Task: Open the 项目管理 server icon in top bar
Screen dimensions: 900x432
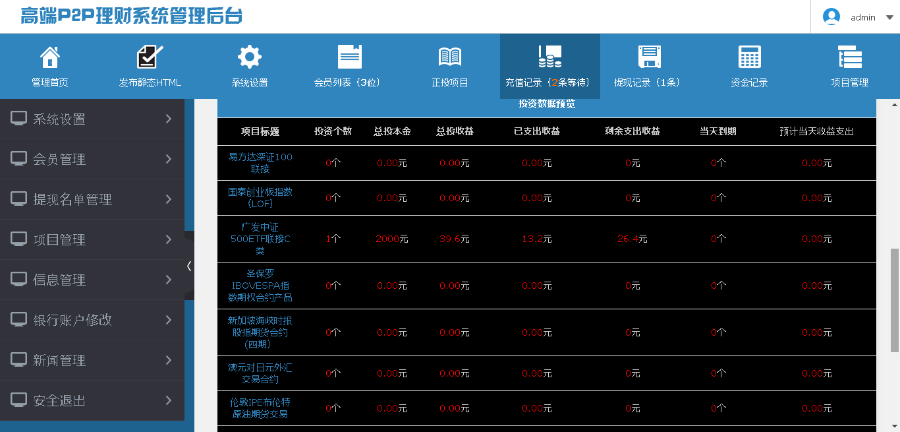Action: [x=849, y=57]
